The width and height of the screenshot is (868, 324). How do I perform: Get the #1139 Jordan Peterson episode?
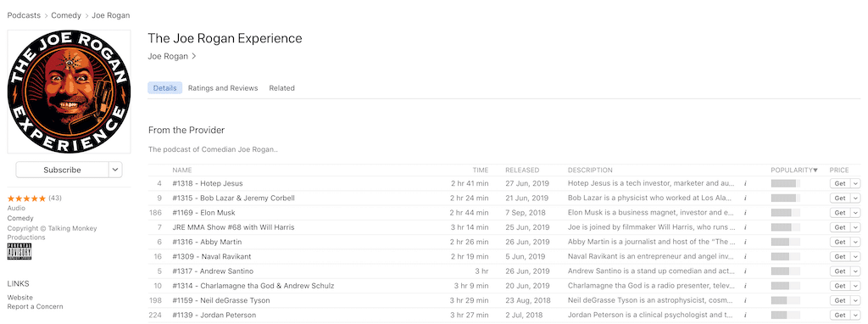pos(840,316)
